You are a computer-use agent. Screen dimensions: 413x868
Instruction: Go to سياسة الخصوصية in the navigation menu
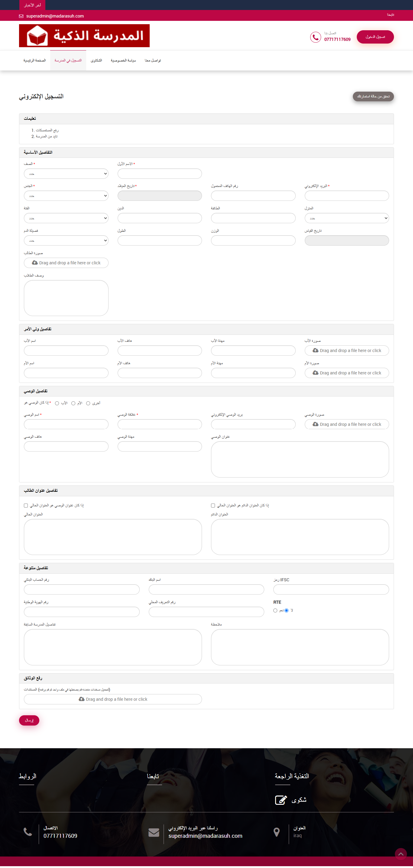123,61
